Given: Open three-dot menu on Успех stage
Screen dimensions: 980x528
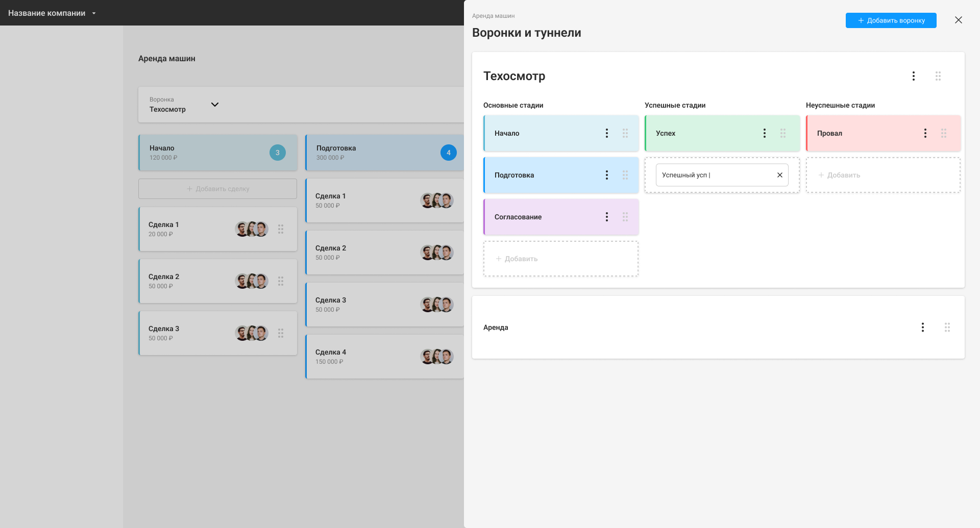Looking at the screenshot, I should click(x=764, y=133).
